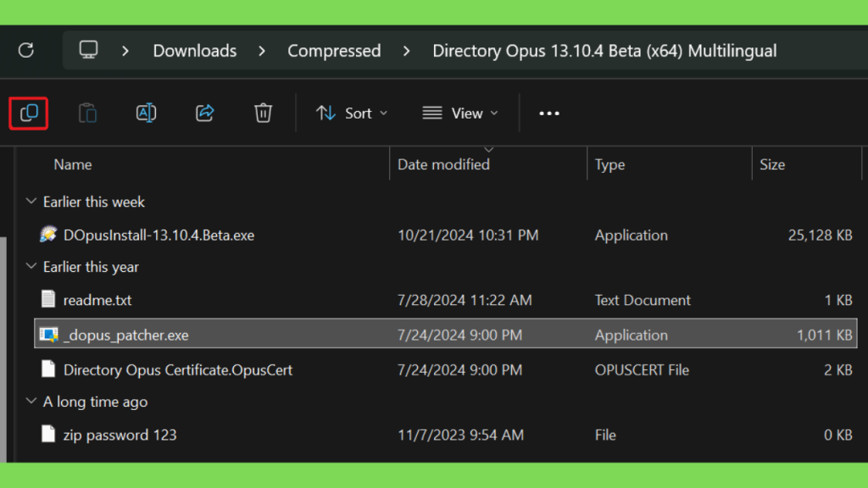Click the navigation pane vertical scrollbar
868x488 pixels.
coord(3,350)
